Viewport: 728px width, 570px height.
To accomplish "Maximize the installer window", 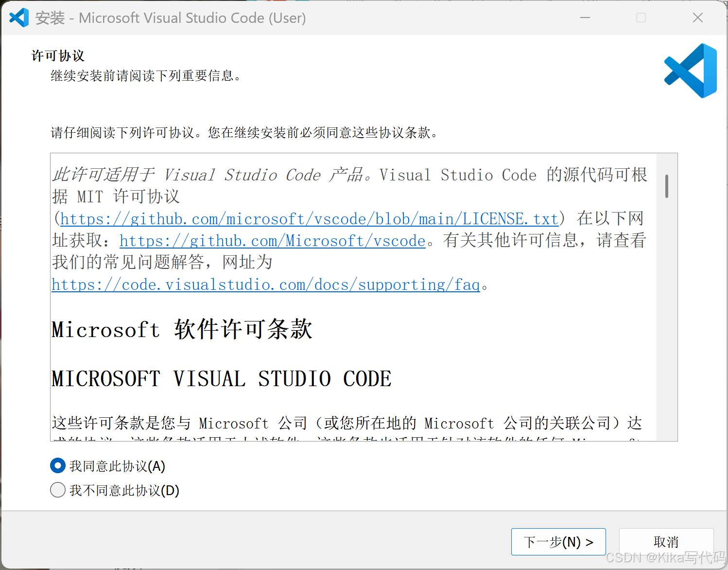I will [x=641, y=18].
